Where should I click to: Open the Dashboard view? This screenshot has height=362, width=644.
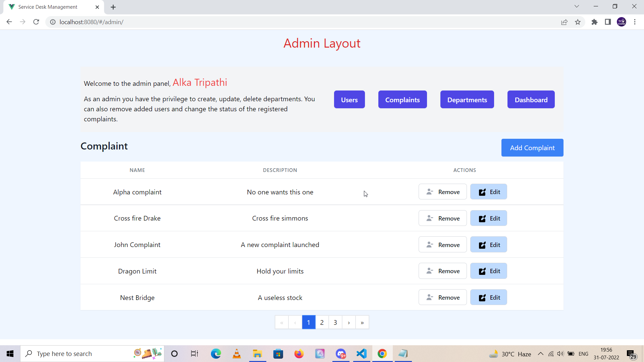pos(531,100)
